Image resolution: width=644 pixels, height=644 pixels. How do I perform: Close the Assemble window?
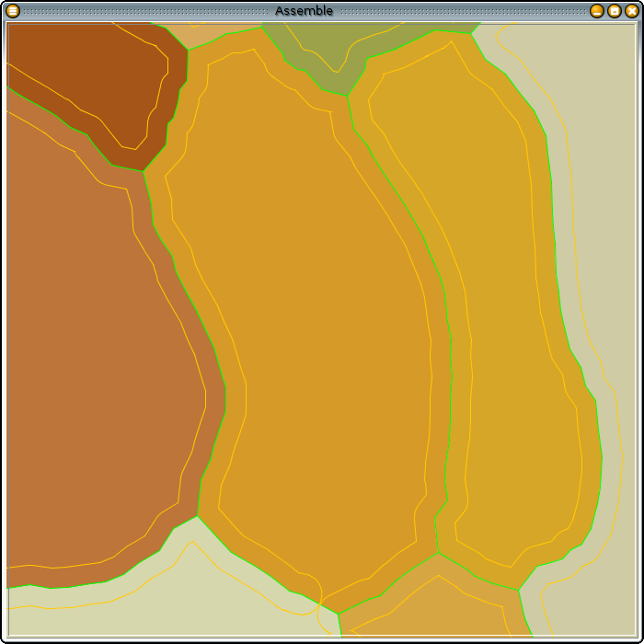click(630, 11)
